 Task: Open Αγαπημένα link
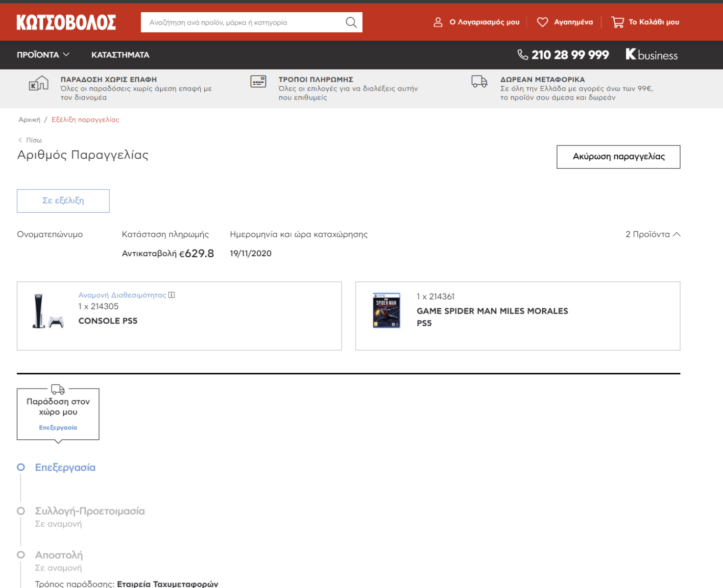click(x=573, y=22)
